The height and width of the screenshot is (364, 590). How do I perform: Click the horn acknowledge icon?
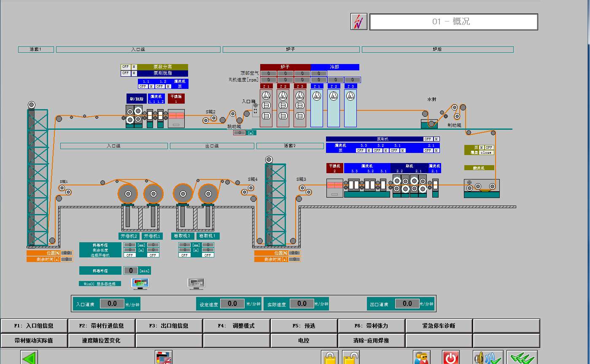pyautogui.click(x=488, y=358)
